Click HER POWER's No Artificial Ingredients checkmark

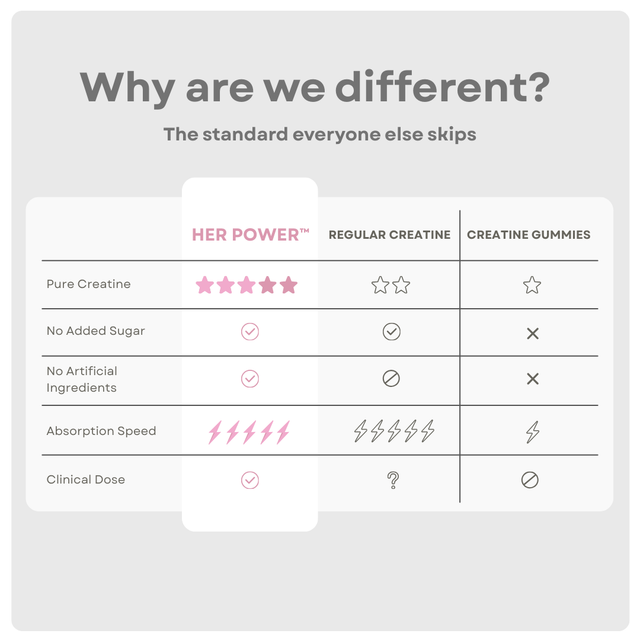click(250, 379)
